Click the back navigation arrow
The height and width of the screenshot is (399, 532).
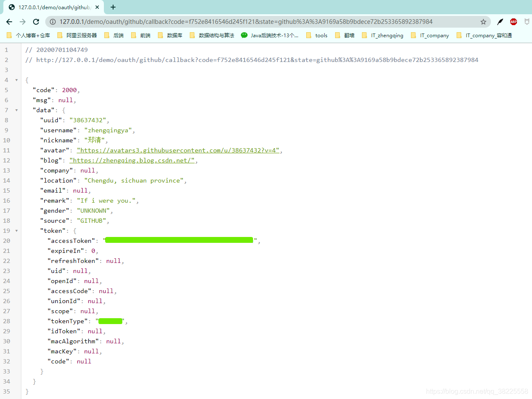[x=9, y=22]
